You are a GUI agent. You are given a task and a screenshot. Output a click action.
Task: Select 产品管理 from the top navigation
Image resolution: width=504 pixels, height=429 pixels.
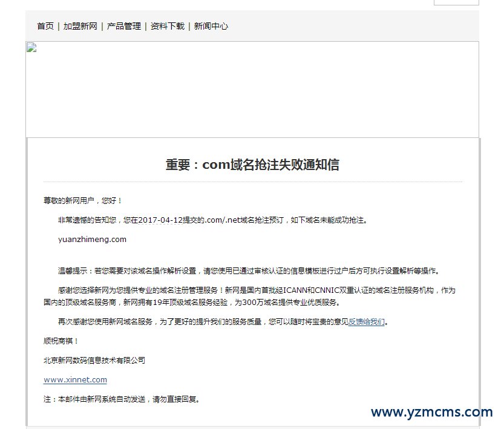point(124,26)
